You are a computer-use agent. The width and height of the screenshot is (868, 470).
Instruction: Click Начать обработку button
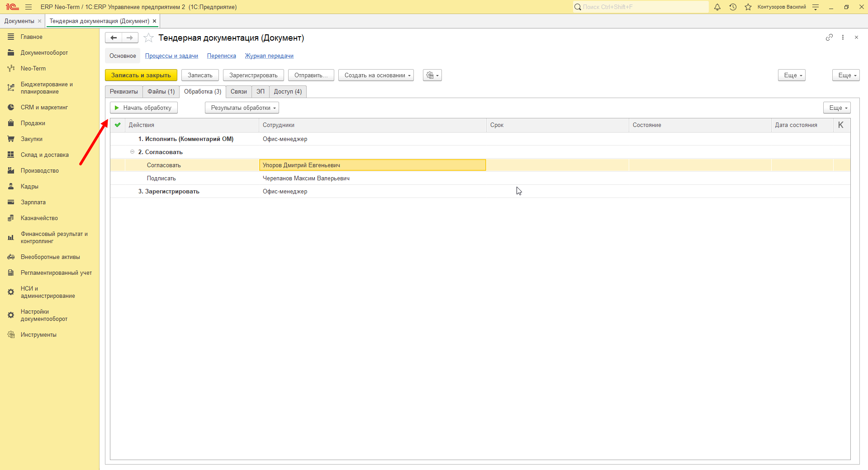[144, 108]
